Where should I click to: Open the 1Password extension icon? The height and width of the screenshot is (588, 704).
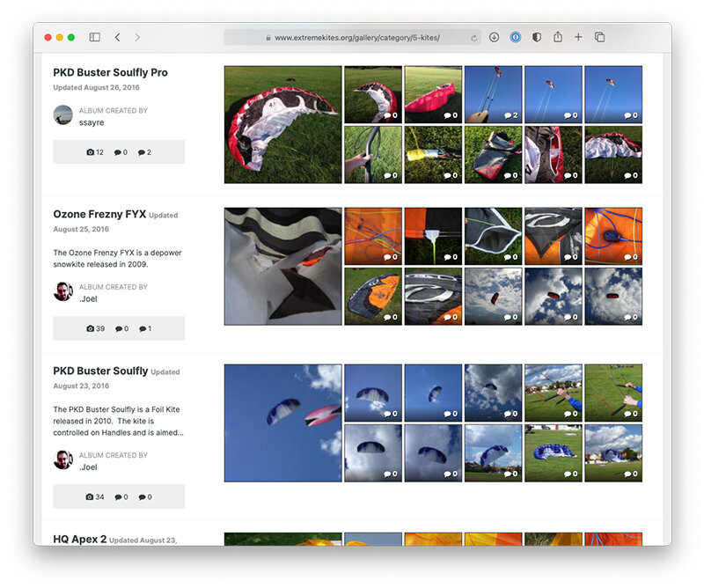click(516, 37)
